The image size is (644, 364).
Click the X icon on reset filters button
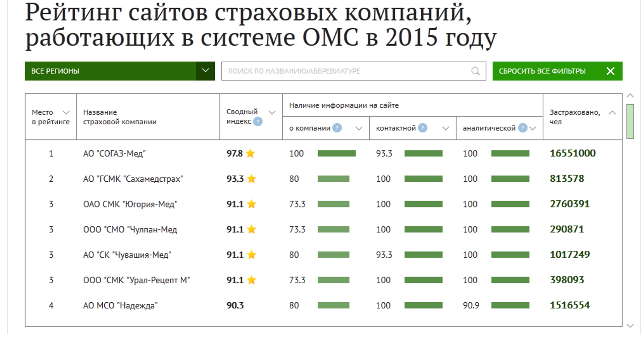coord(610,71)
